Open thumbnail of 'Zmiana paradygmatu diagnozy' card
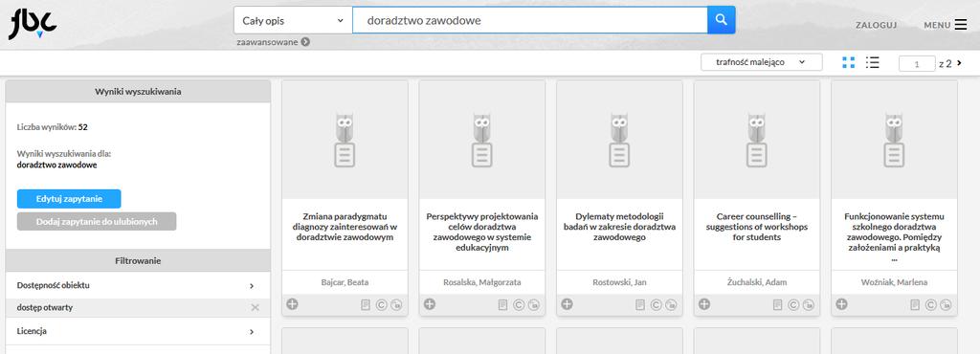The image size is (980, 354). [x=345, y=140]
